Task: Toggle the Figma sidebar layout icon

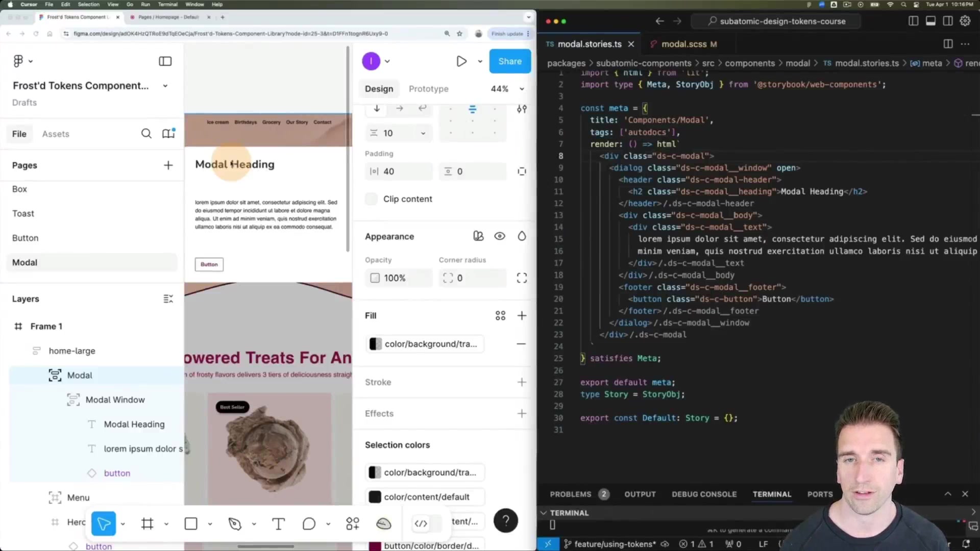Action: (x=165, y=61)
